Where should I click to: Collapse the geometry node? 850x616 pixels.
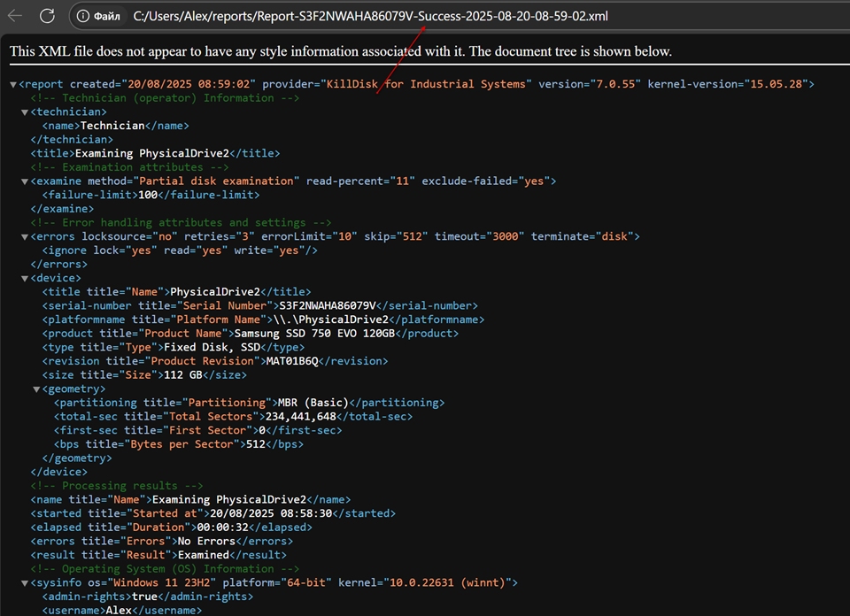36,389
